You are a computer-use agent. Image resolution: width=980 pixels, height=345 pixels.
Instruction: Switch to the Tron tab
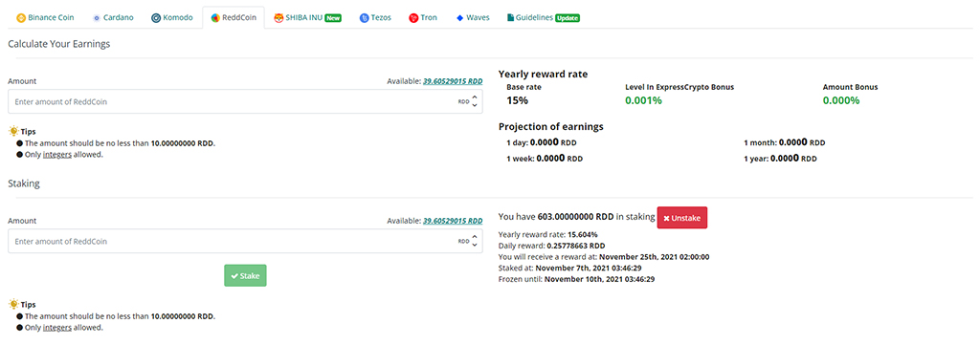coord(423,18)
